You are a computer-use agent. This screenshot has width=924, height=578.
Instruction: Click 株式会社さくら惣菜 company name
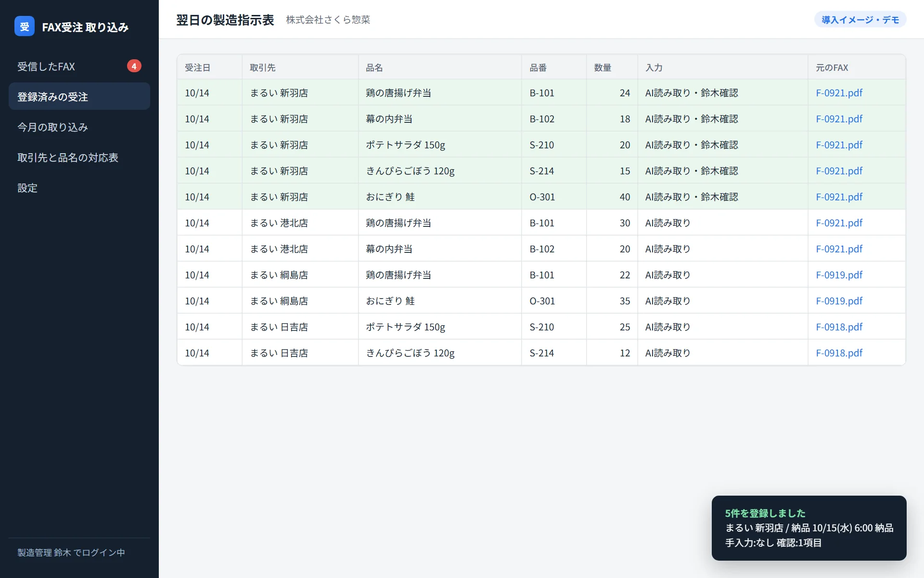328,20
